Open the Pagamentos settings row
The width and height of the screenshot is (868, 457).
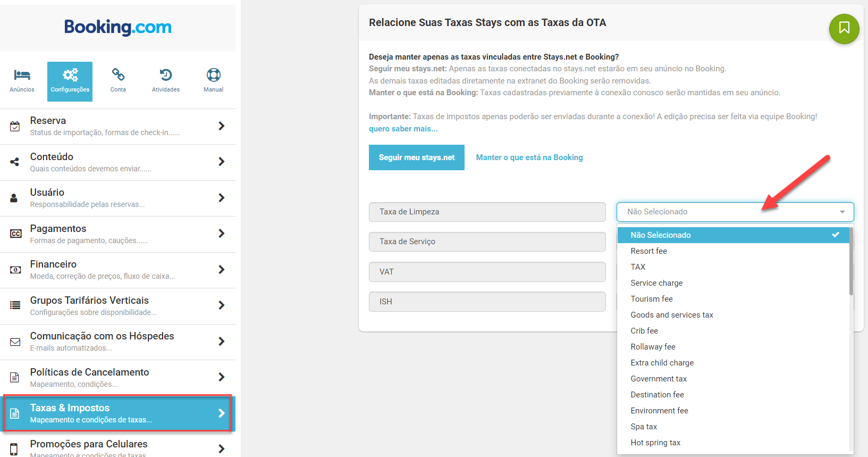[x=117, y=234]
